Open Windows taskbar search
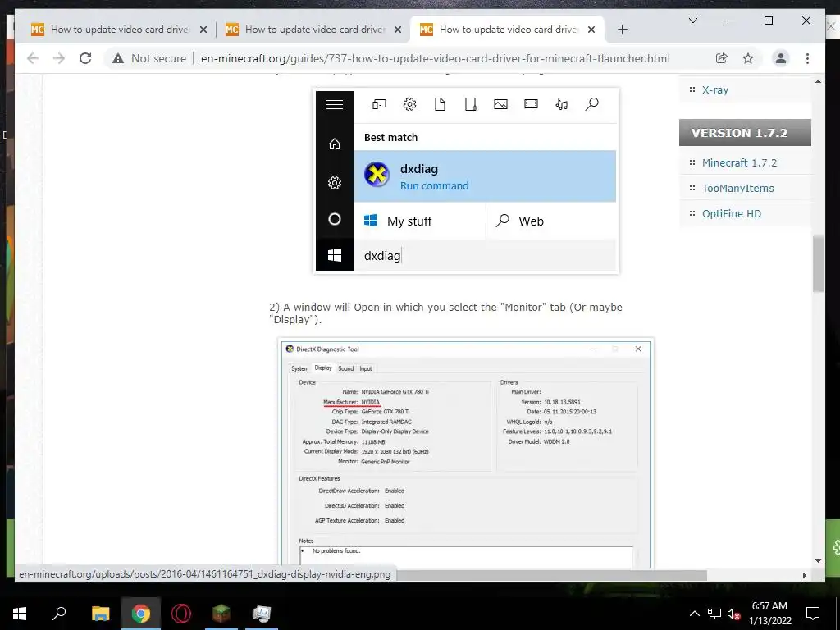This screenshot has width=840, height=630. pos(59,614)
